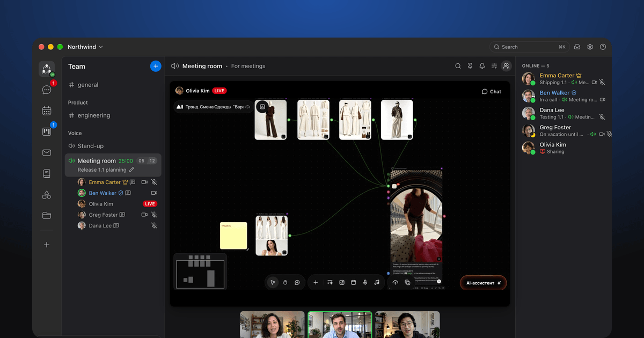Click the AI-ассистент button
Screen dimensions: 644x338
click(x=483, y=282)
